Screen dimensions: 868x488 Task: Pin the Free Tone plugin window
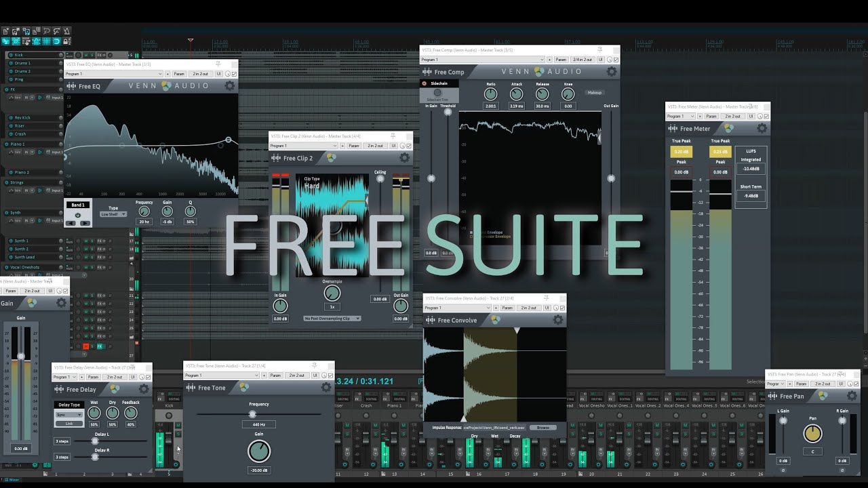tap(315, 365)
